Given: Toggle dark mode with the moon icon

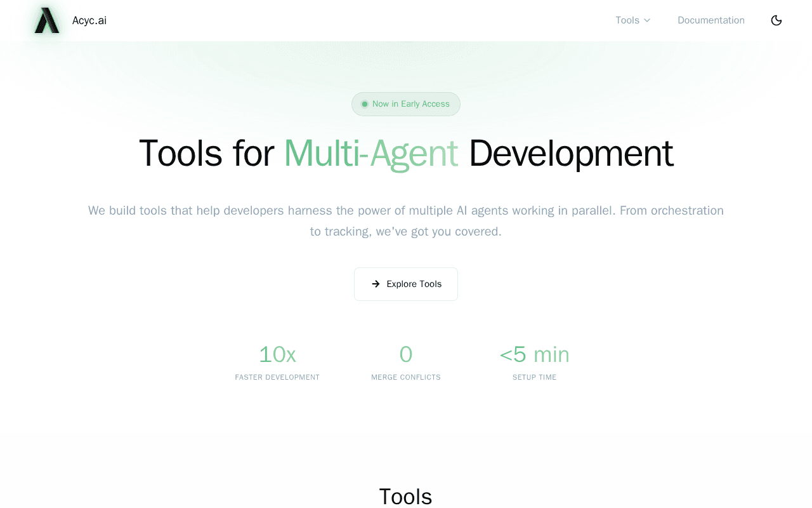Looking at the screenshot, I should point(776,20).
